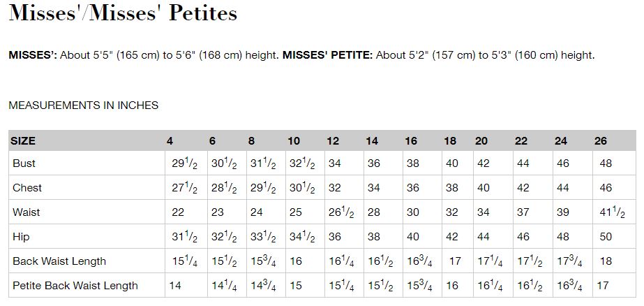
Task: Select the Waist row label
Action: [27, 212]
